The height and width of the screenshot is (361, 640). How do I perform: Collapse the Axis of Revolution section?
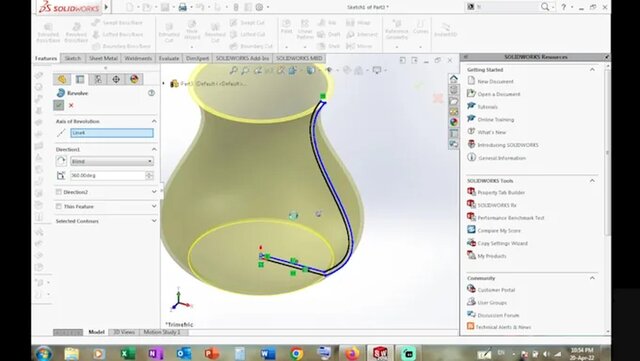154,121
